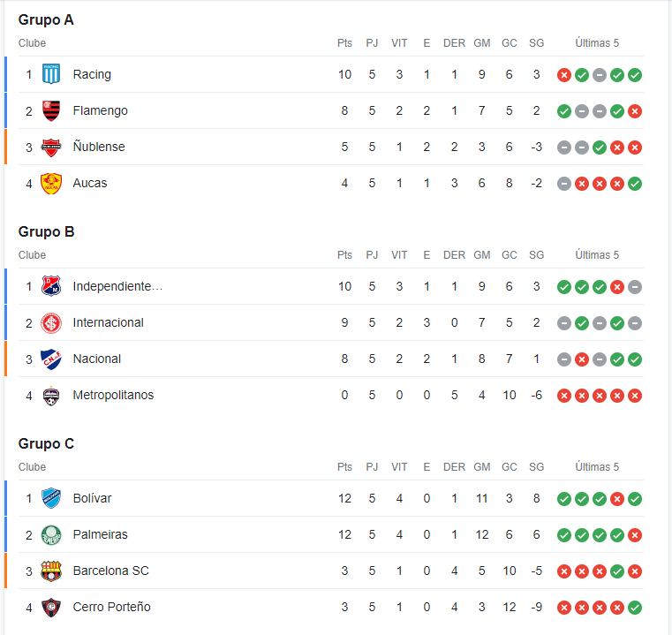
Task: Open the Palmeiras crest icon
Action: (51, 534)
